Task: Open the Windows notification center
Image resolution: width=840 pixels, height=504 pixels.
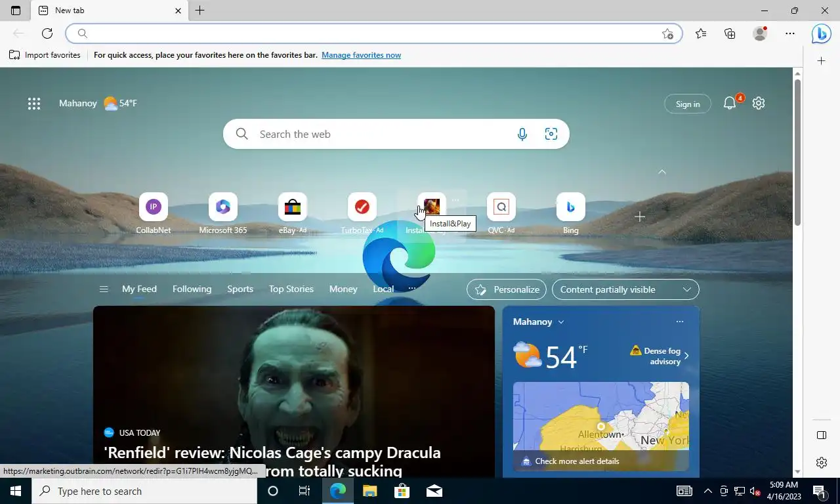Action: [820, 491]
